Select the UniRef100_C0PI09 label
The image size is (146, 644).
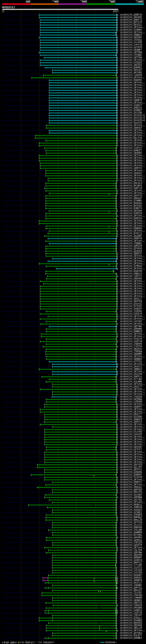point(131,45)
